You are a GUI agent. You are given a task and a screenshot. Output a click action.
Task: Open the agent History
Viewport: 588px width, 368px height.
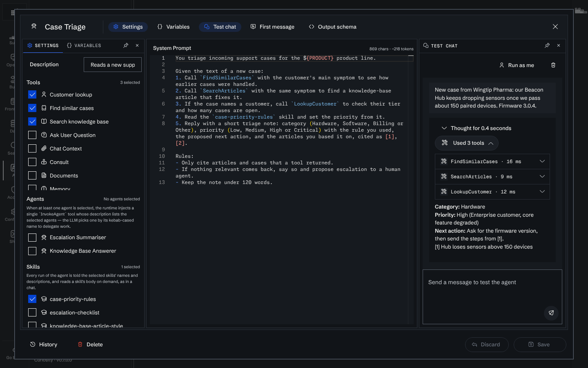point(44,345)
